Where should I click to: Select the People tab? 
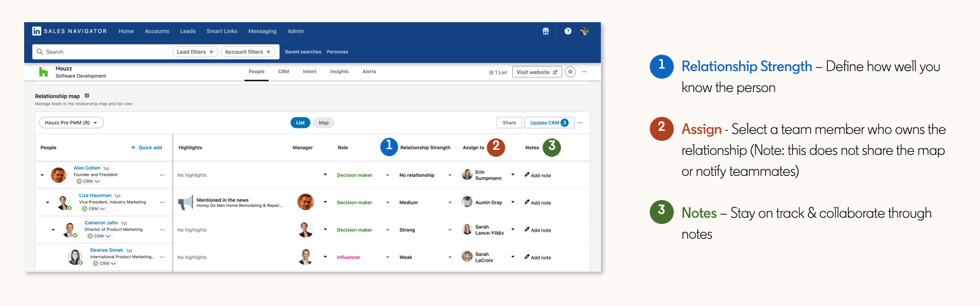tap(256, 72)
